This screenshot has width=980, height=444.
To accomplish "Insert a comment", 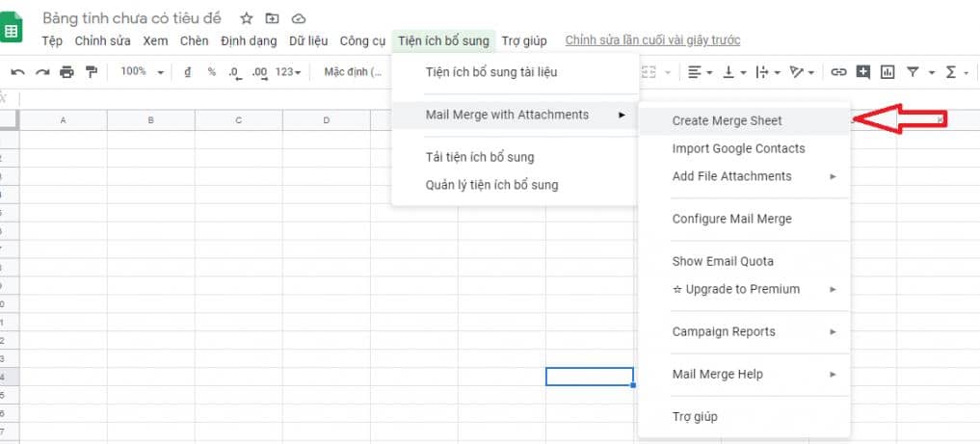I will pos(863,72).
